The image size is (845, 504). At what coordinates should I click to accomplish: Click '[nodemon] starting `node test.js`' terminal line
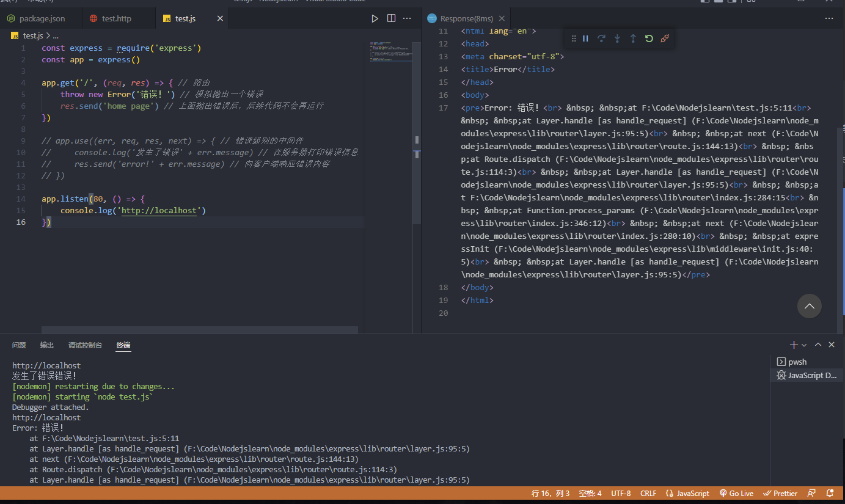click(82, 397)
